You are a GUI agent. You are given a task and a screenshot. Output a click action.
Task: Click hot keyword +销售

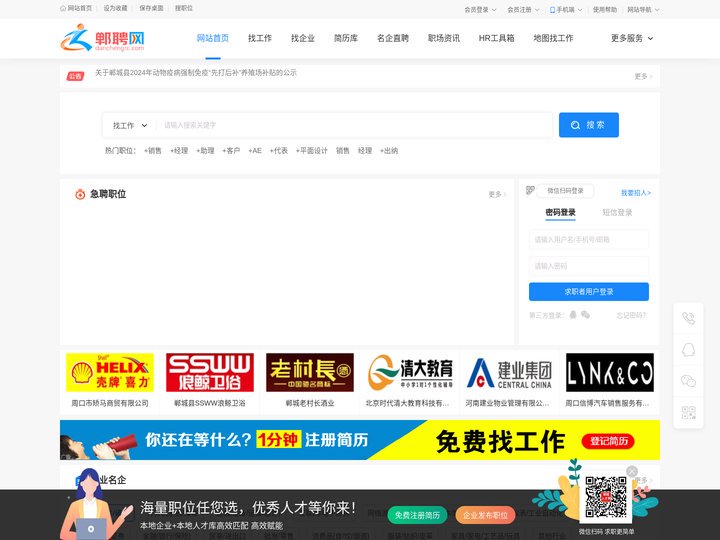152,151
